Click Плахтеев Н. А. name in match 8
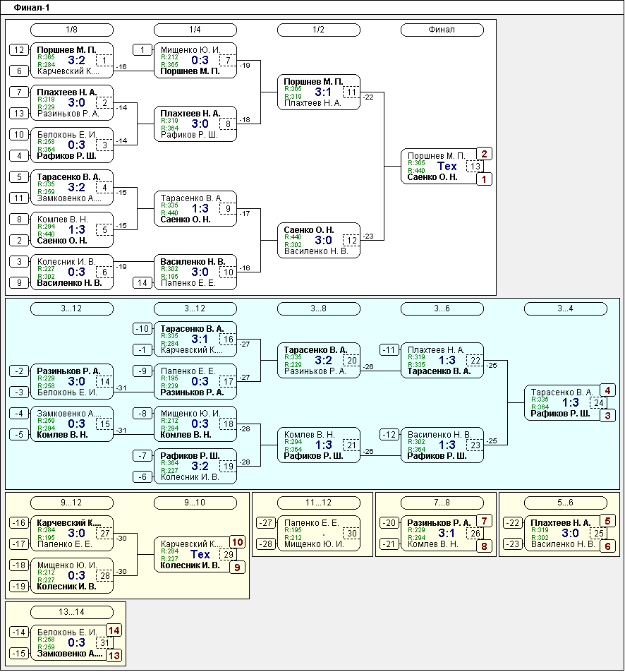Image resolution: width=625 pixels, height=672 pixels. (190, 114)
